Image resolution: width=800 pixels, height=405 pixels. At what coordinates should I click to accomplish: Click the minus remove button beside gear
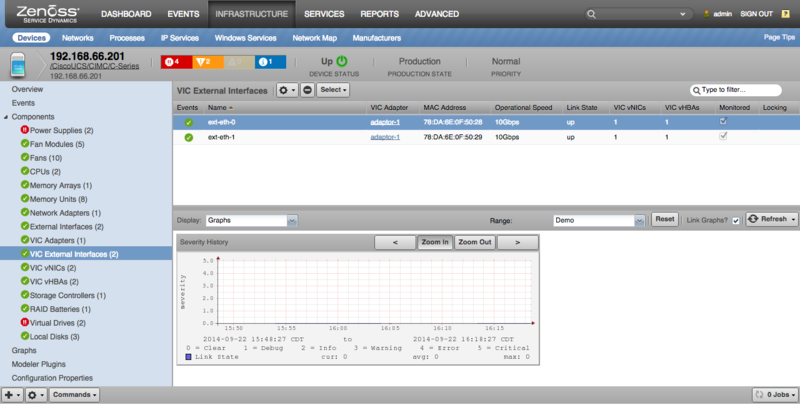coord(307,90)
